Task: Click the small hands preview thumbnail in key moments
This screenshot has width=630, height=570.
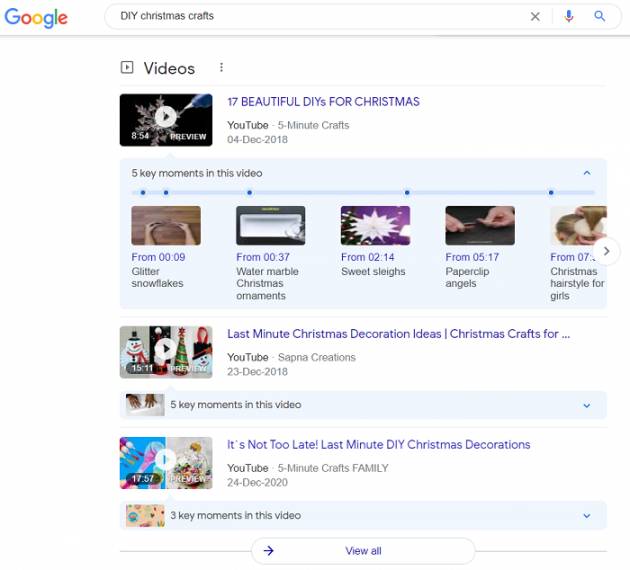Action: 145,405
